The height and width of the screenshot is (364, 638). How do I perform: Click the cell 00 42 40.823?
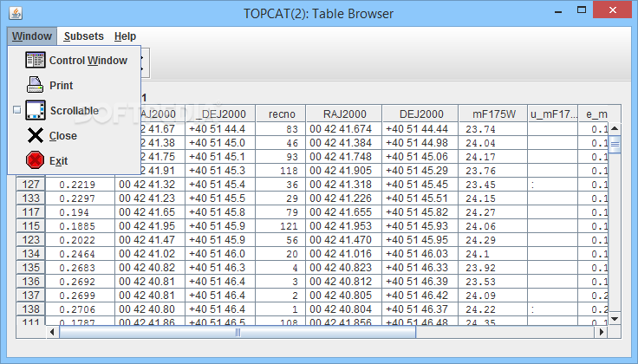tap(344, 267)
